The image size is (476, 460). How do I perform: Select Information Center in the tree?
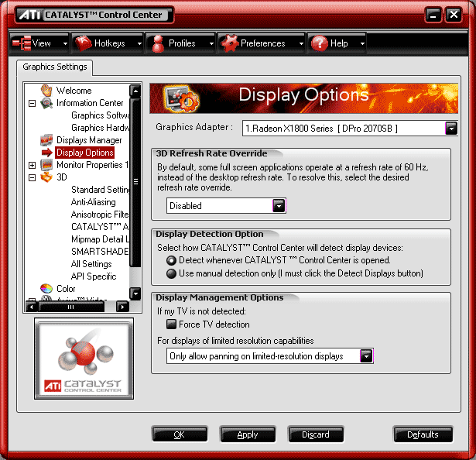point(90,103)
